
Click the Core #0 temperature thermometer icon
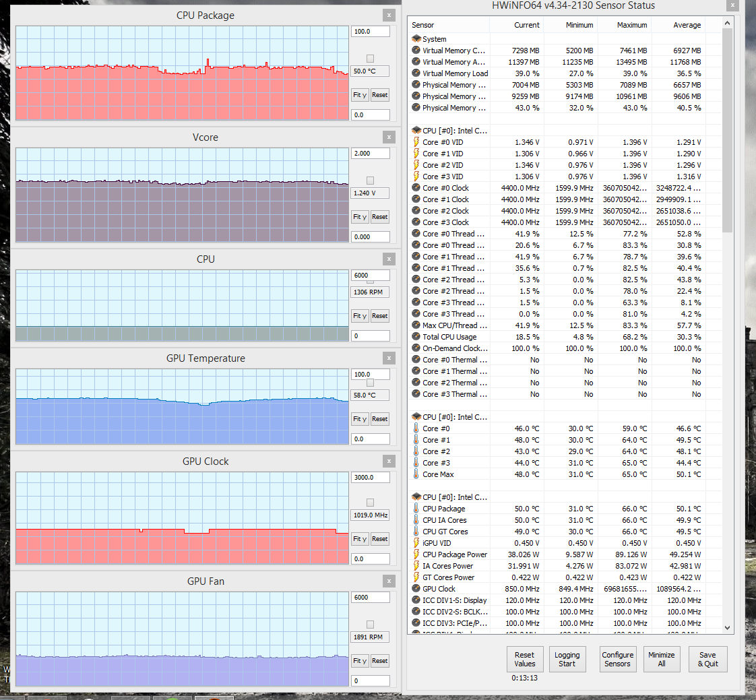(x=416, y=428)
